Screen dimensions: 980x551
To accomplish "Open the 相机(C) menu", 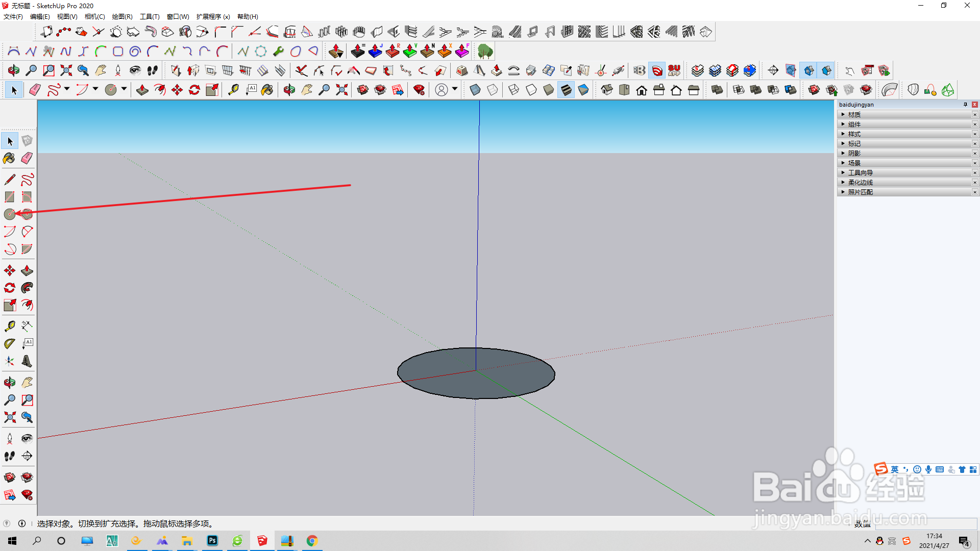I will pyautogui.click(x=94, y=17).
